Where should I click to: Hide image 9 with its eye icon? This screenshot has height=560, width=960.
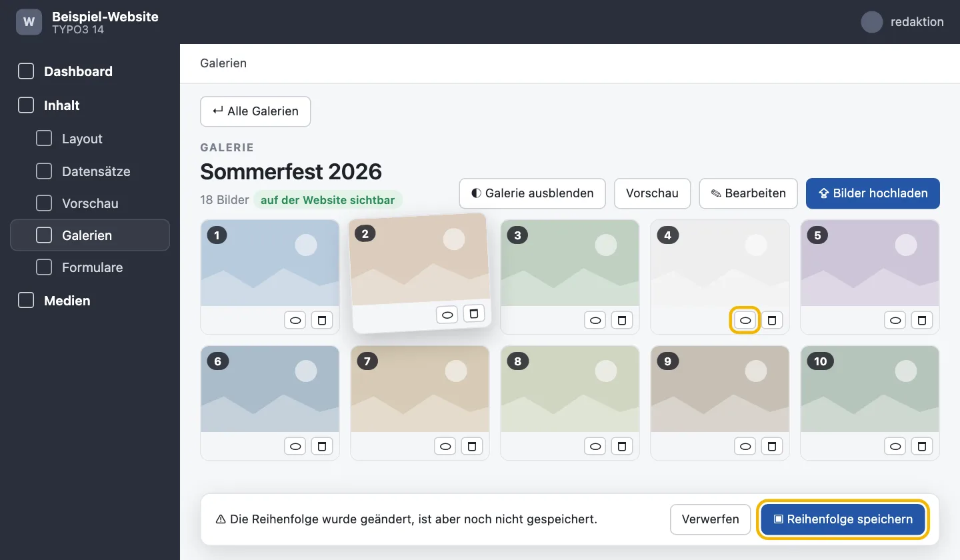click(x=746, y=446)
